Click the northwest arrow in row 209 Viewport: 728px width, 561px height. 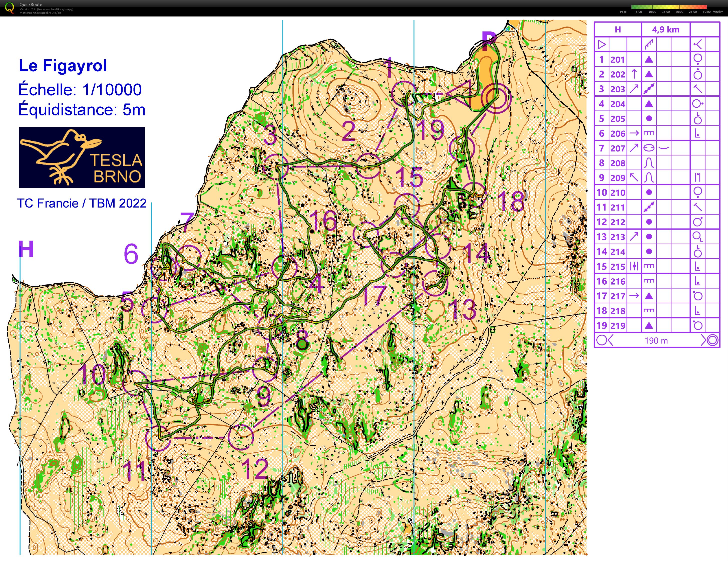(634, 177)
